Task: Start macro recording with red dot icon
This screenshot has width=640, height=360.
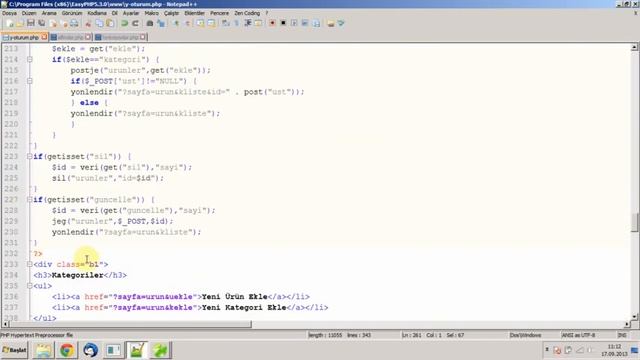Action: [x=272, y=23]
